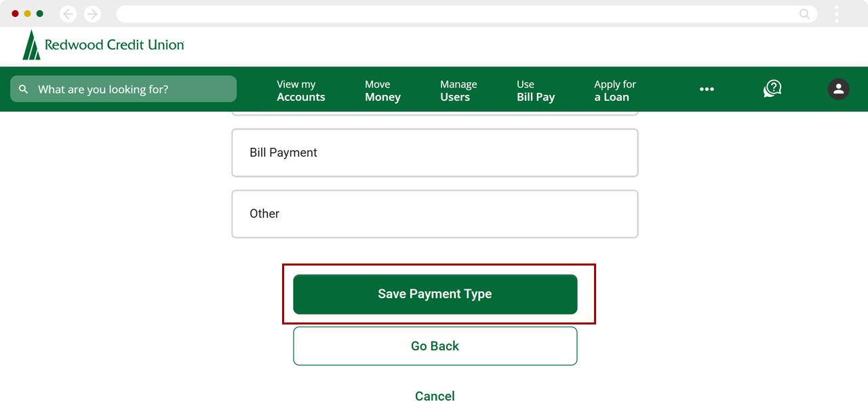
Task: Click the Redwood Credit Union logo
Action: [103, 45]
